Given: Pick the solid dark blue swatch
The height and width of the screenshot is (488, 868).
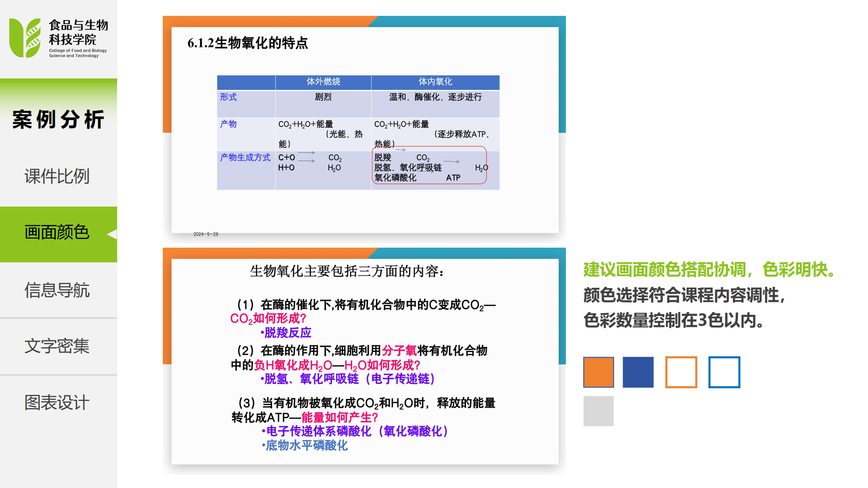Looking at the screenshot, I should tap(638, 372).
